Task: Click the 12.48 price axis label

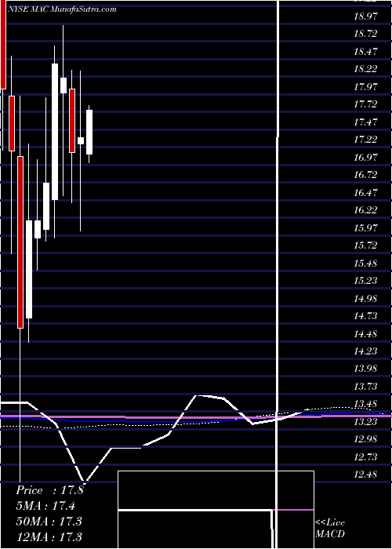Action: (365, 474)
